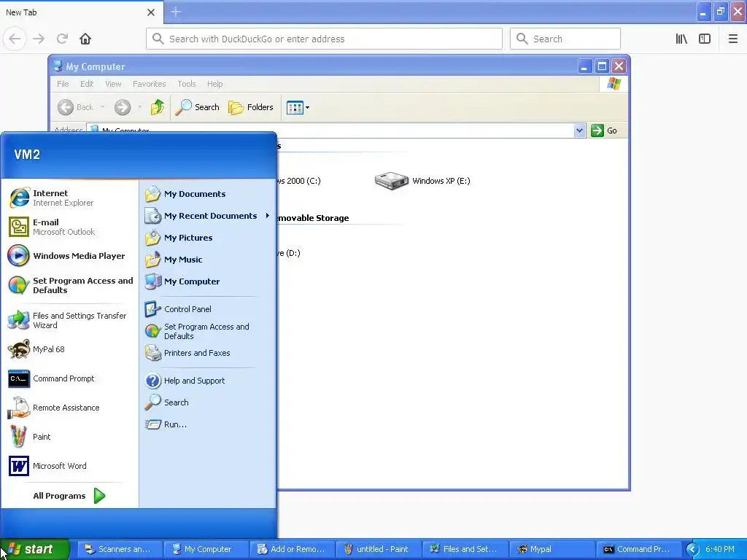Viewport: 747px width, 560px height.
Task: Switch to untitled - Paint taskbar button
Action: tap(379, 549)
